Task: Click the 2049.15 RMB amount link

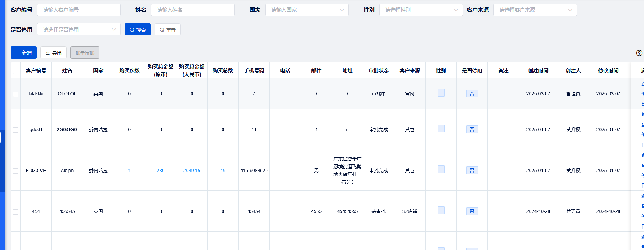Action: [x=192, y=171]
